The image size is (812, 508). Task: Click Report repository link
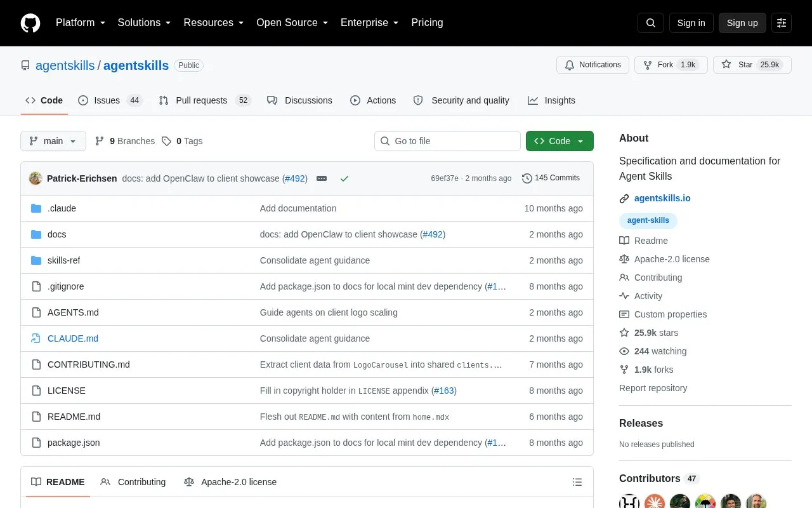tap(653, 388)
